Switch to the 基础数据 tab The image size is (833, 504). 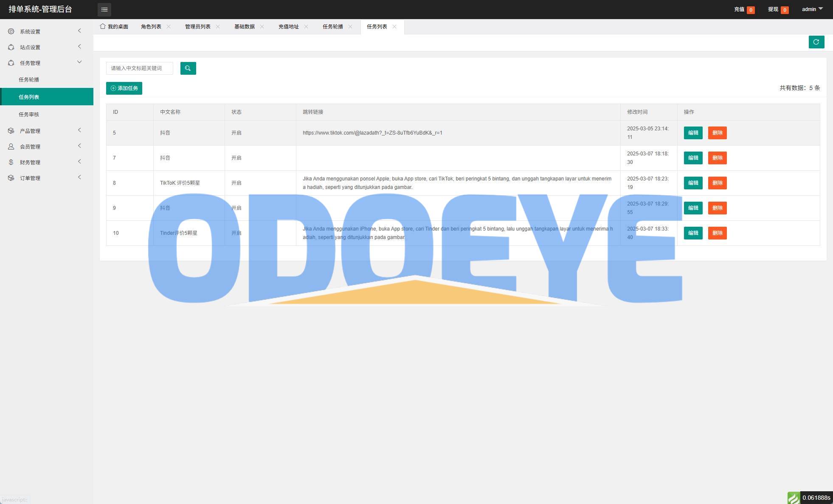tap(244, 27)
